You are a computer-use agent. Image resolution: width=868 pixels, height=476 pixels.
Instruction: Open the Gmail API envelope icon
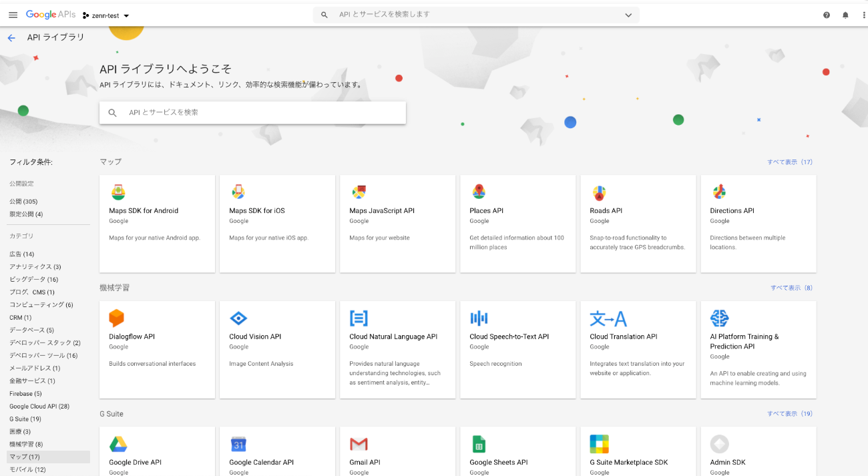click(359, 444)
